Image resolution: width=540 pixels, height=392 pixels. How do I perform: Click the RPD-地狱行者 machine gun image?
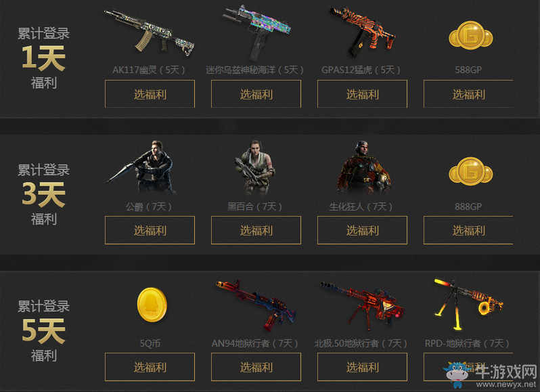point(468,304)
